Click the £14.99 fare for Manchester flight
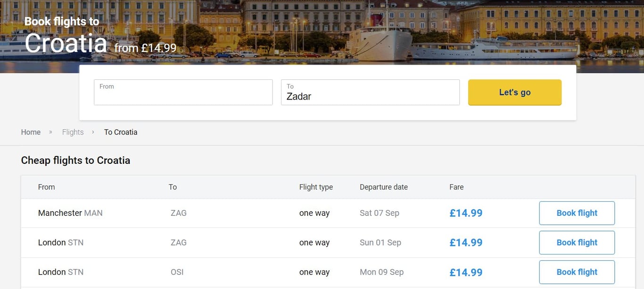644x289 pixels. click(x=466, y=213)
